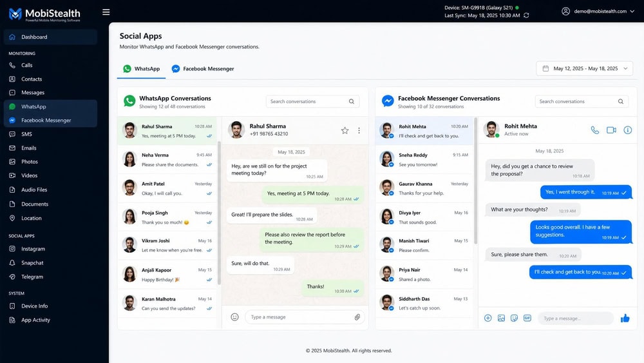Image resolution: width=644 pixels, height=363 pixels.
Task: Open the three-dot menu in Rahul Sharma chat
Action: (359, 130)
